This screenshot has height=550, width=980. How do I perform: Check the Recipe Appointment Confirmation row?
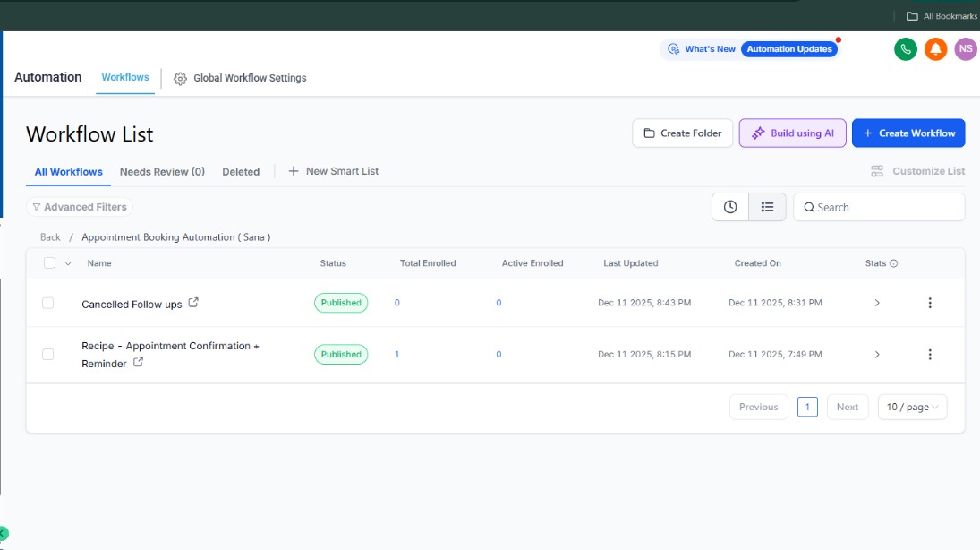[x=48, y=355]
